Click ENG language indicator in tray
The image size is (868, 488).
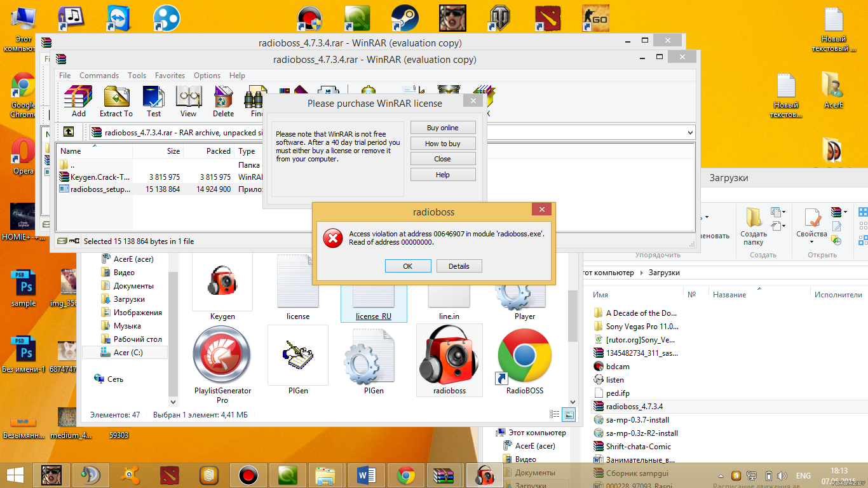(x=803, y=475)
